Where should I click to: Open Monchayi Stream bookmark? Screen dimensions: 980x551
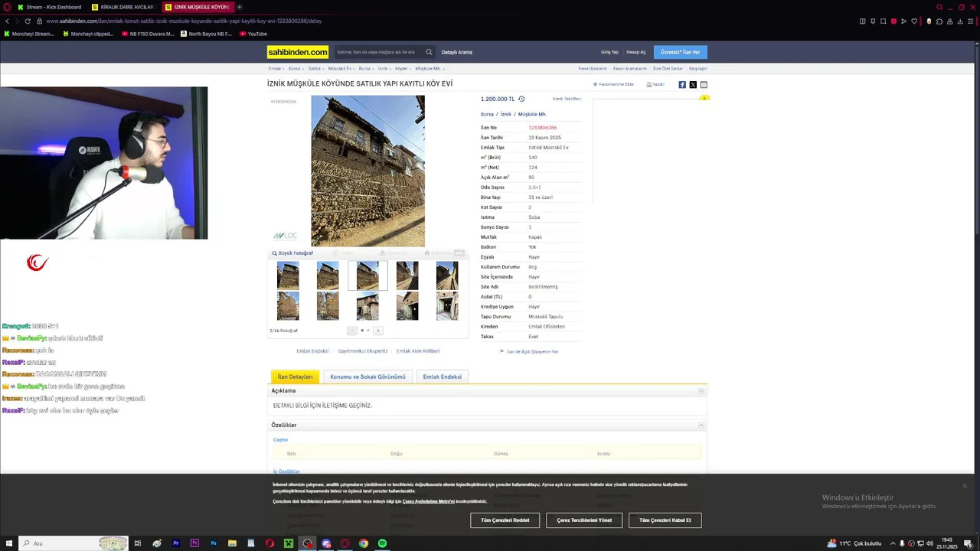point(30,34)
